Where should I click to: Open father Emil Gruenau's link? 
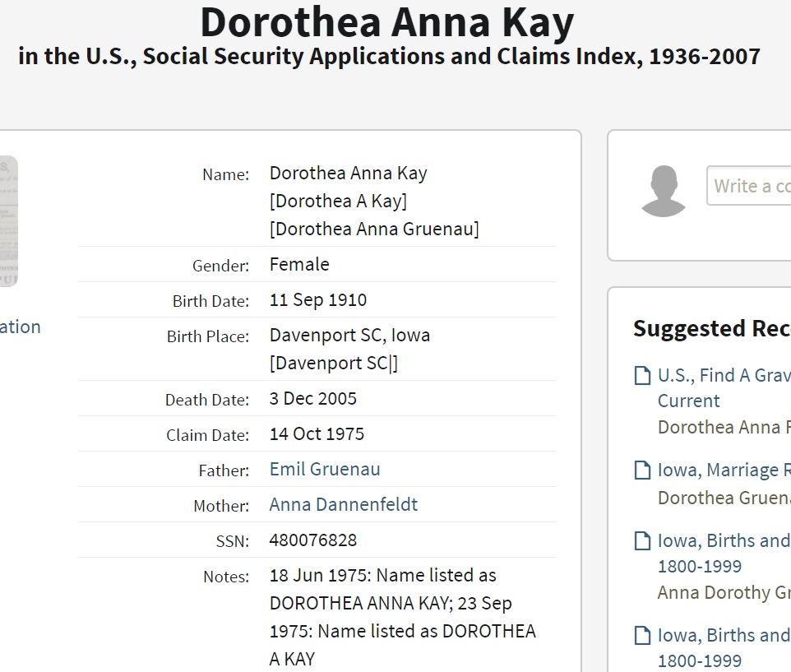click(x=325, y=469)
